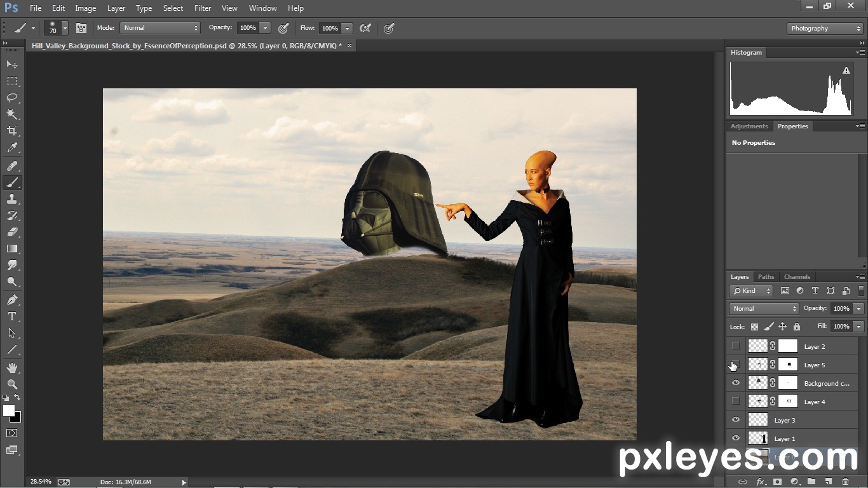868x488 pixels.
Task: Delete layer with trash icon
Action: tap(845, 482)
